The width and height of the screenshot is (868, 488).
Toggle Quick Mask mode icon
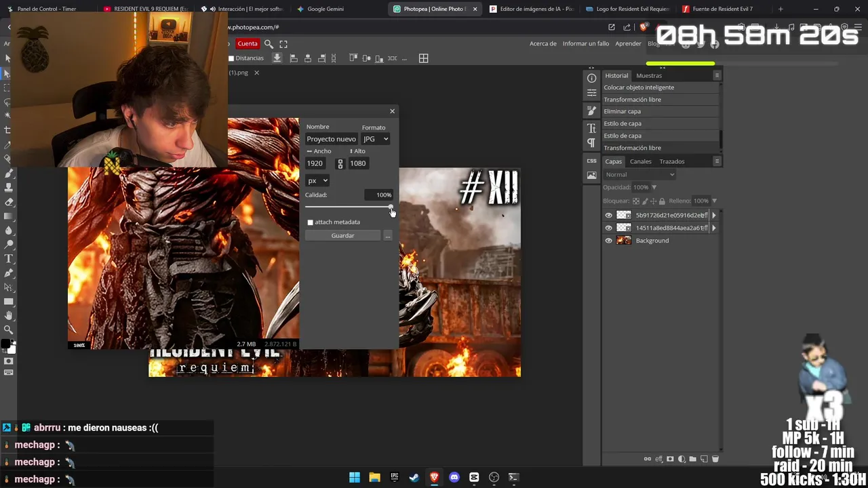9,361
